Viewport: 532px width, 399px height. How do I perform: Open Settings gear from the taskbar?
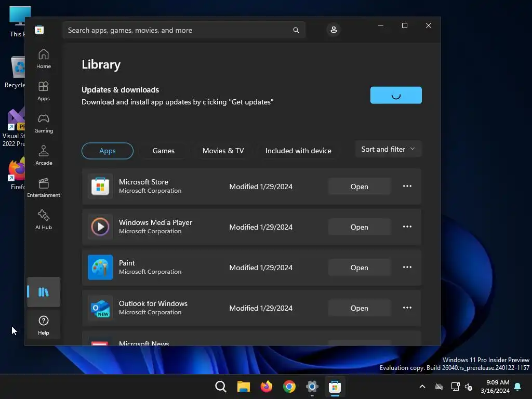312,387
